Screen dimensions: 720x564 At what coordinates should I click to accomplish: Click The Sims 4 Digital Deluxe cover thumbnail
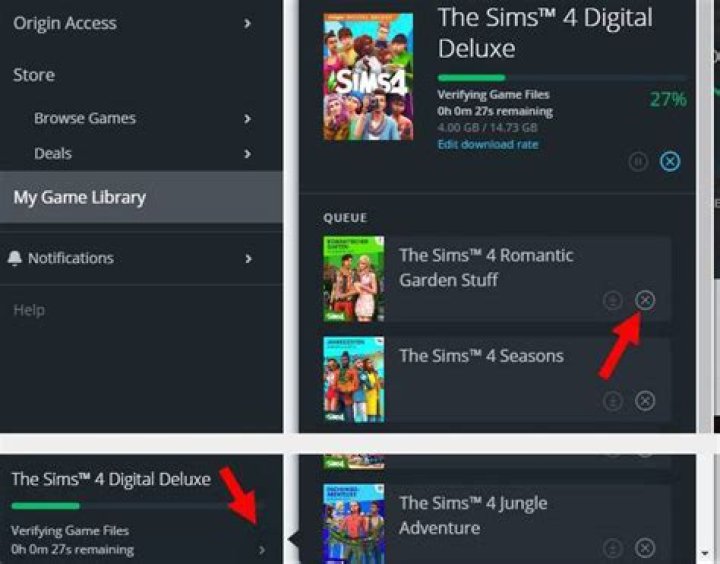point(368,76)
